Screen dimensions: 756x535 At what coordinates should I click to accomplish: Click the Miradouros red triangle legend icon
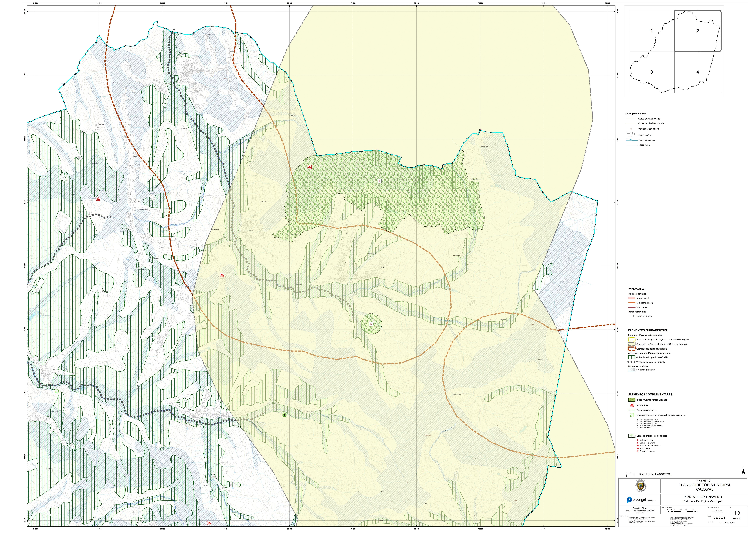[632, 405]
